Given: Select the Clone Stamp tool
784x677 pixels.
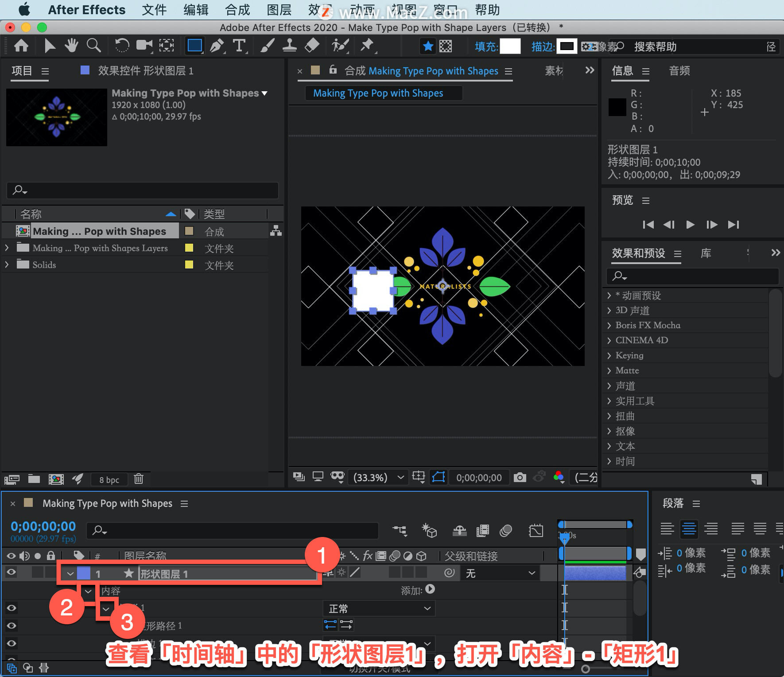Looking at the screenshot, I should (290, 46).
